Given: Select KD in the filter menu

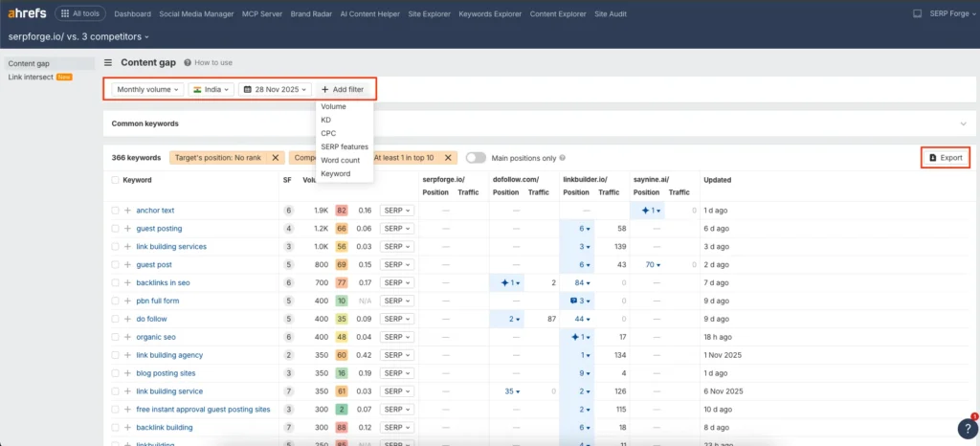Looking at the screenshot, I should pyautogui.click(x=325, y=120).
